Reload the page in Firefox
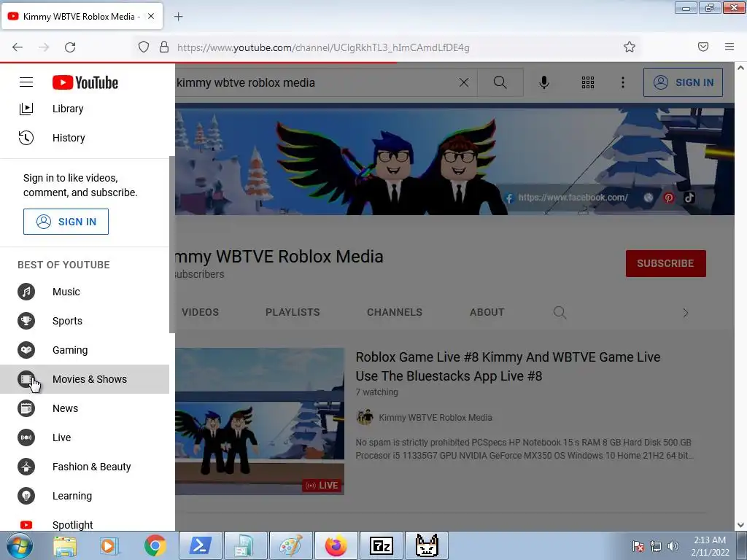747x560 pixels. tap(70, 47)
